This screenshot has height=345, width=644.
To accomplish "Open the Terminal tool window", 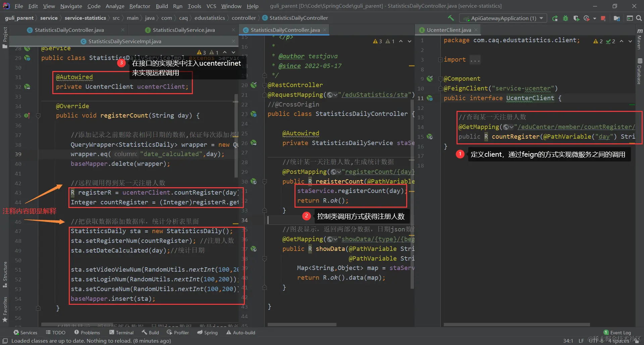I will 121,333.
